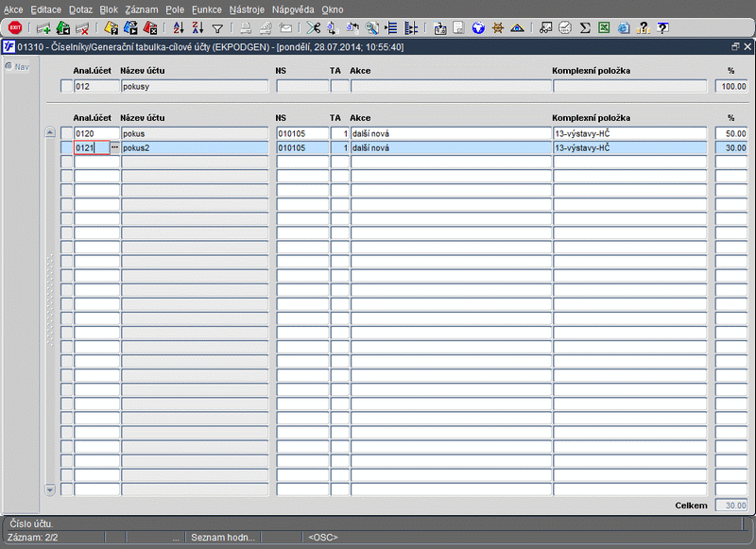Click 'Záznam: 2/2' in the status bar
756x549 pixels.
point(33,537)
